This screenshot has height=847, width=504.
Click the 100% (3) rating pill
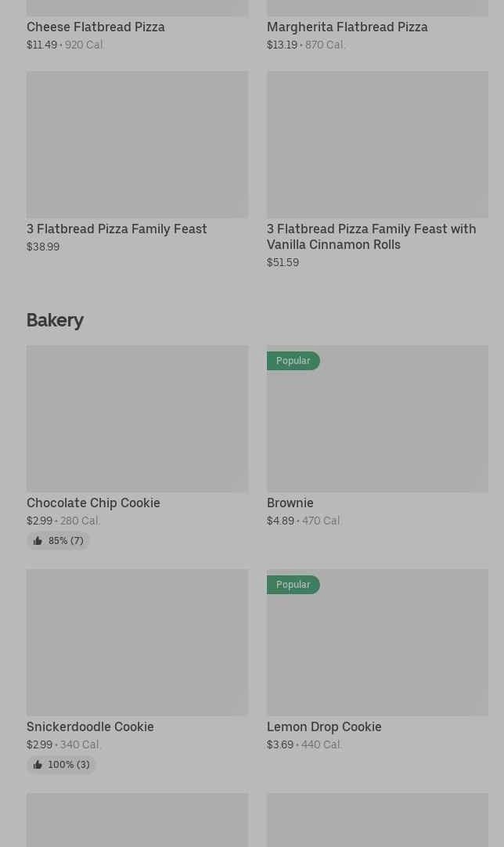point(61,764)
